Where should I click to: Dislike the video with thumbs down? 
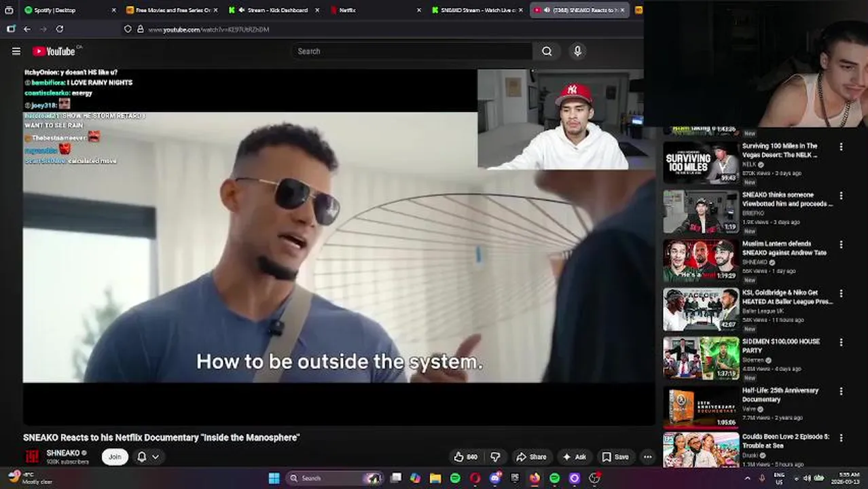pyautogui.click(x=495, y=457)
